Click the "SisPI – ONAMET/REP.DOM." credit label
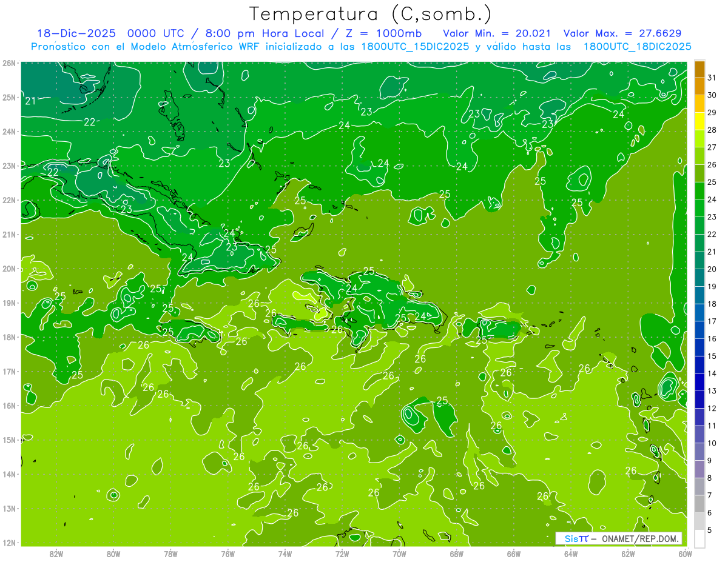Viewport: 728px width, 562px height. coord(619,538)
